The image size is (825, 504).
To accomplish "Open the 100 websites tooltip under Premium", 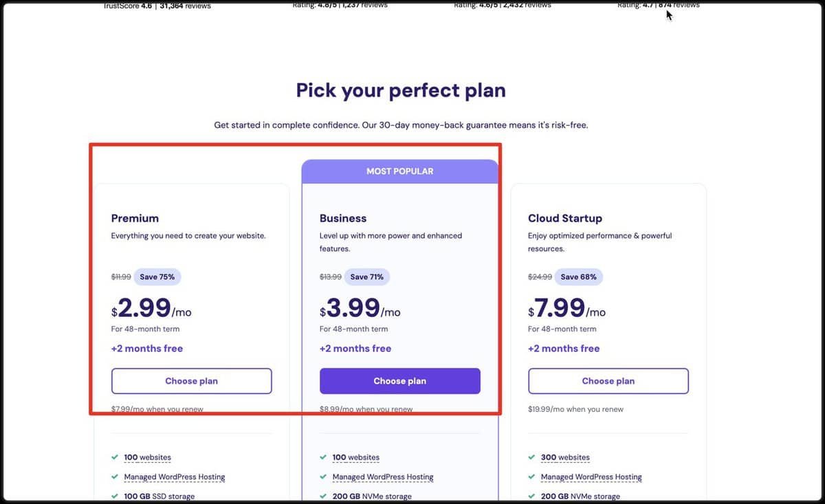I will [x=147, y=457].
